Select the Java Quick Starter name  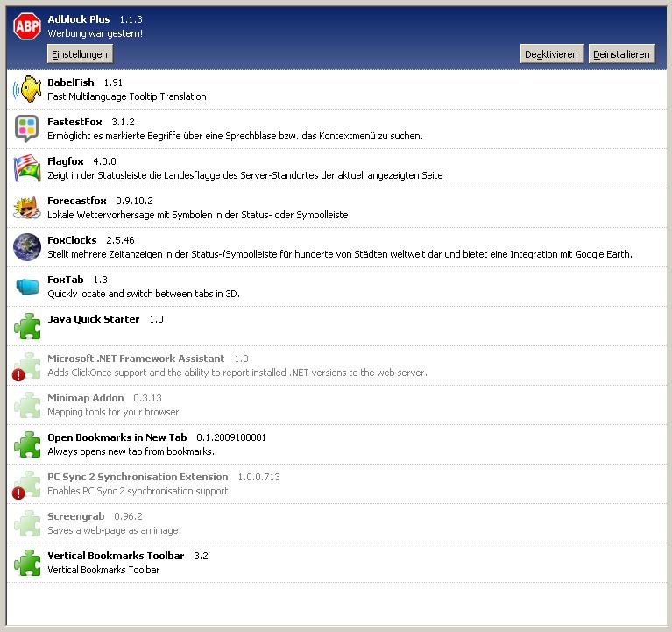[x=94, y=319]
